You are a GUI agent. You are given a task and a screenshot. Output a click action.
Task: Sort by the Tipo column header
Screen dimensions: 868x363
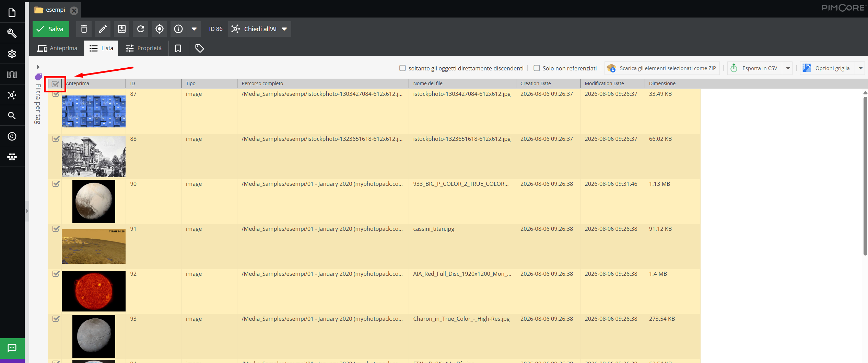(x=209, y=83)
